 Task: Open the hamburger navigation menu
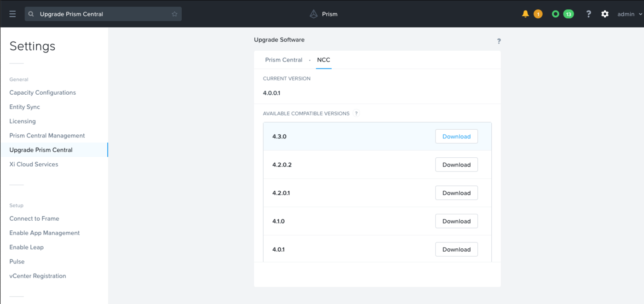click(x=12, y=13)
